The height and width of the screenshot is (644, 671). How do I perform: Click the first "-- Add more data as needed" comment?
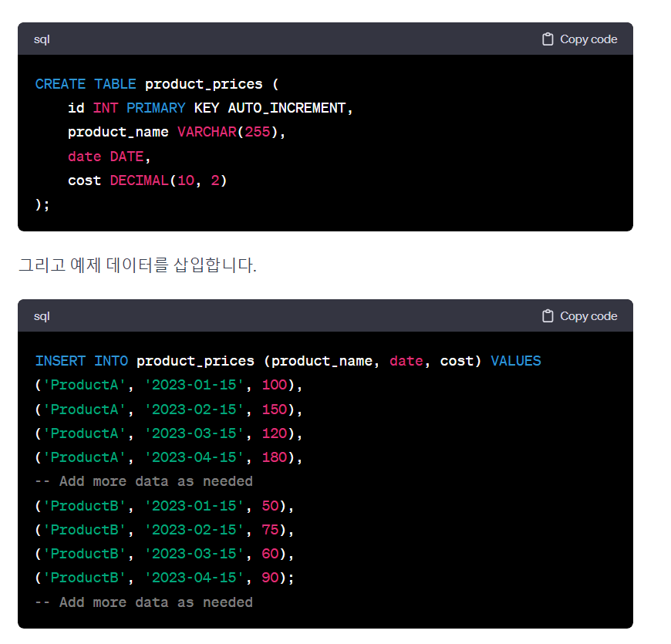pos(143,481)
